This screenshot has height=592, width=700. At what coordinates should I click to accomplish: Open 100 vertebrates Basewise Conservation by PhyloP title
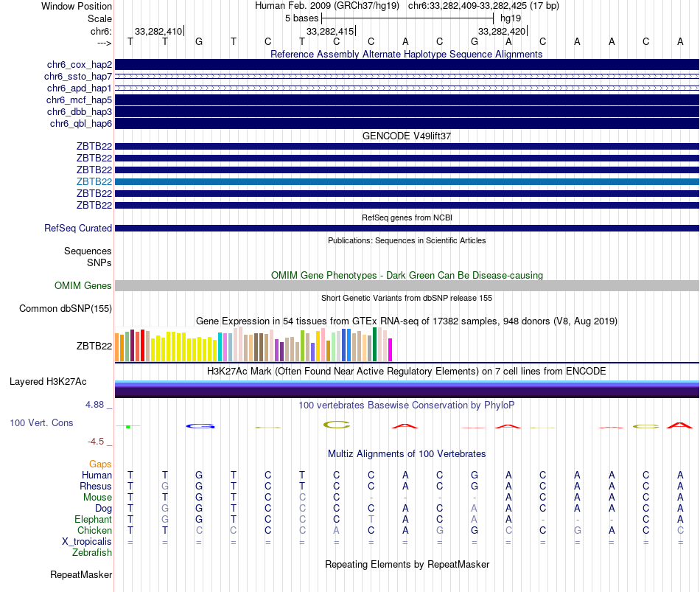point(407,405)
